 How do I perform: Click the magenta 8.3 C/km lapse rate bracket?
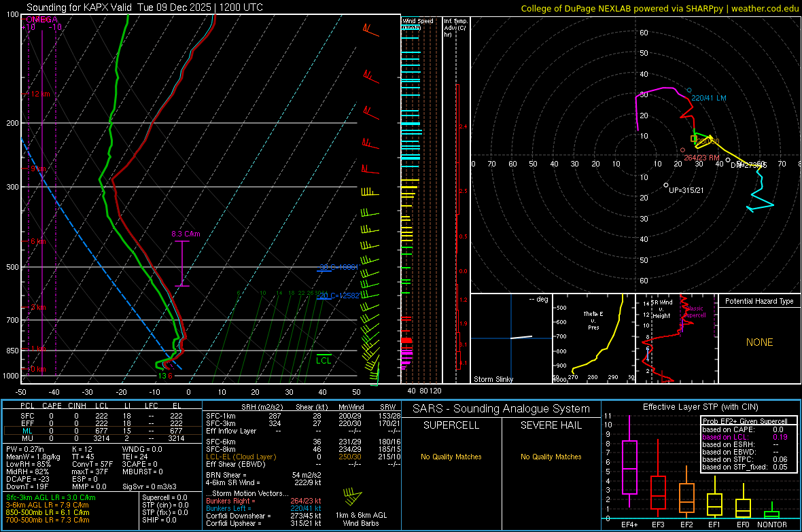pyautogui.click(x=182, y=264)
